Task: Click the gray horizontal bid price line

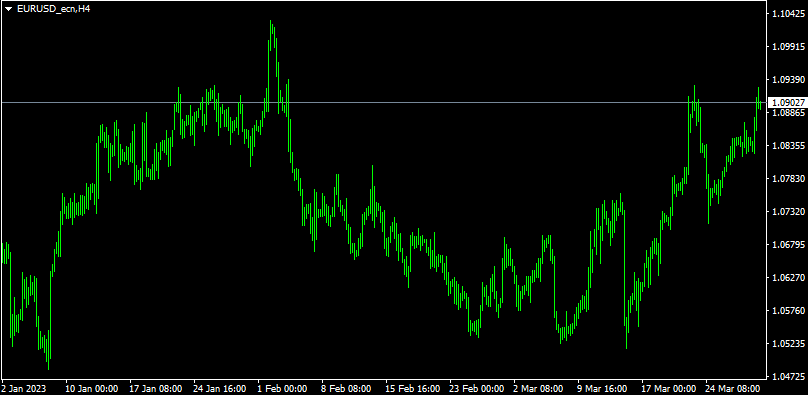Action: coord(383,102)
